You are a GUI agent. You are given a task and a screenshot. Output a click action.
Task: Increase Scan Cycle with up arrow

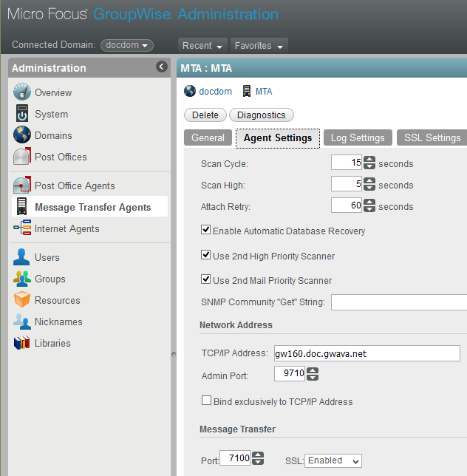[x=369, y=160]
